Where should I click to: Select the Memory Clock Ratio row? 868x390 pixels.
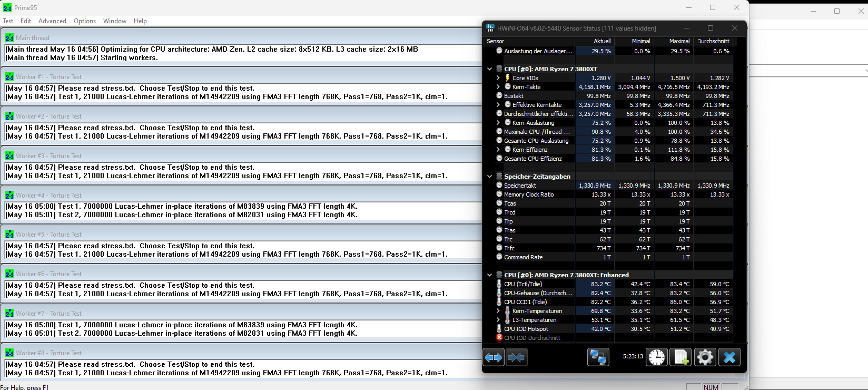(x=608, y=194)
